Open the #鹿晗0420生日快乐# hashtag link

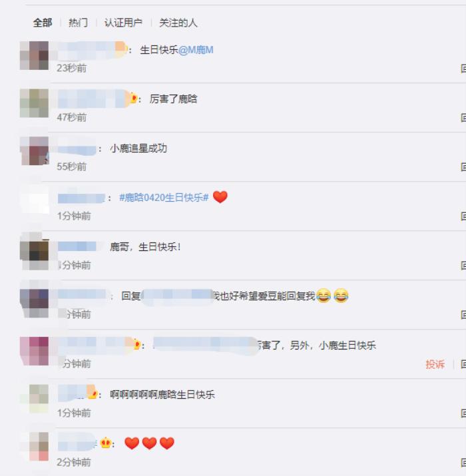[164, 198]
